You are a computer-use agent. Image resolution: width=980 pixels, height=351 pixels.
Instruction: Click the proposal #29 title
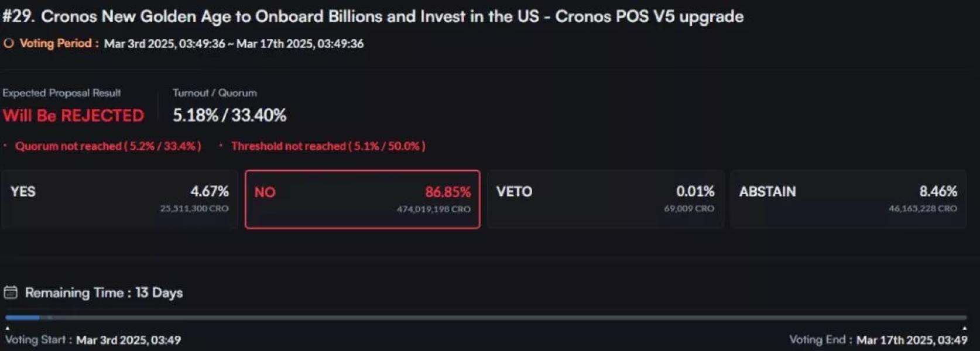tap(373, 16)
